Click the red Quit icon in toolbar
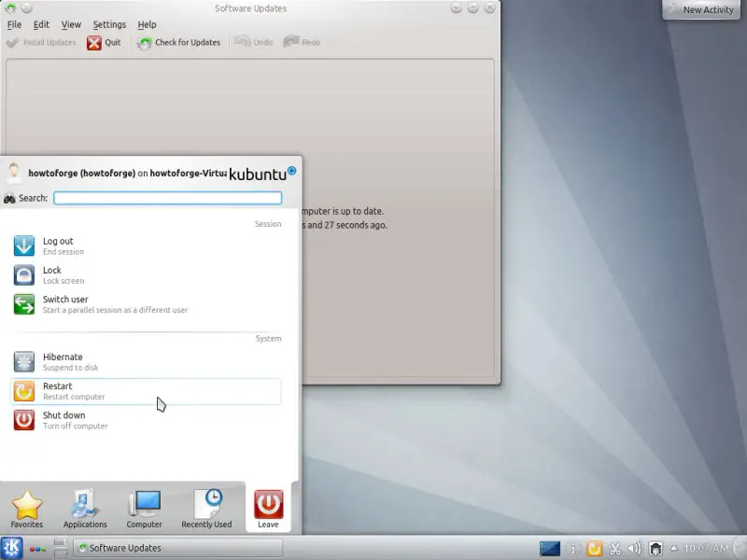 click(x=94, y=43)
